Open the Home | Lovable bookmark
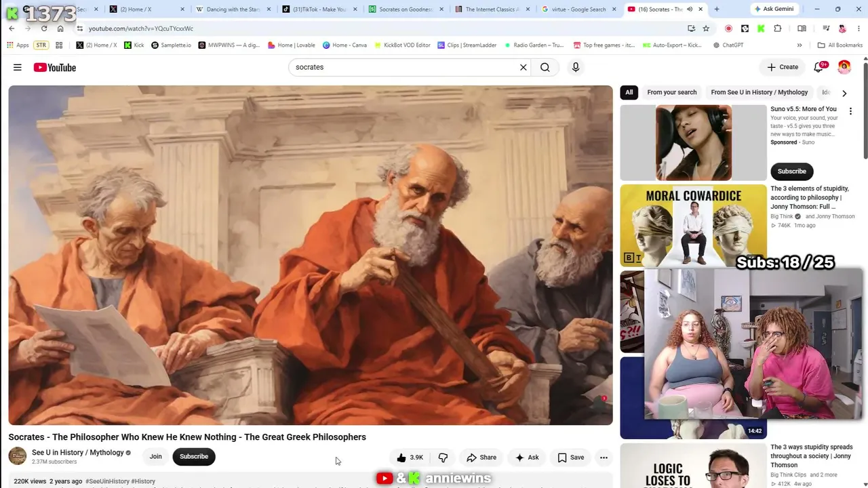 (x=292, y=45)
